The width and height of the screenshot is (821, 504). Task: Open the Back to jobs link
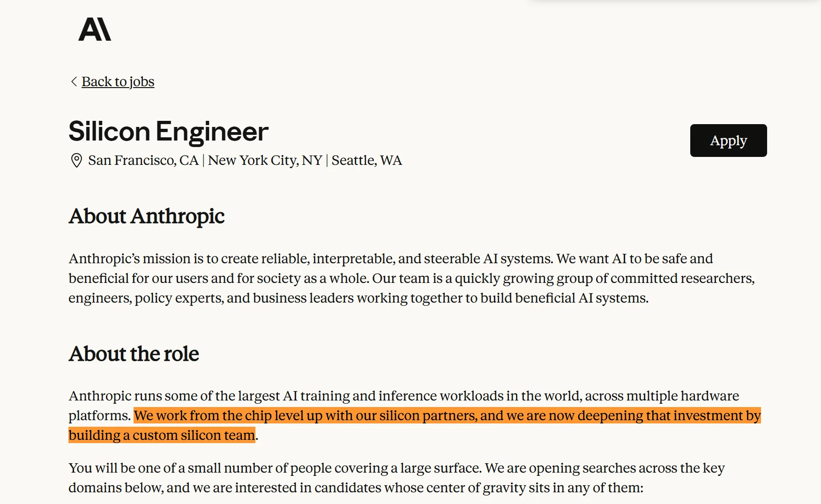point(118,82)
